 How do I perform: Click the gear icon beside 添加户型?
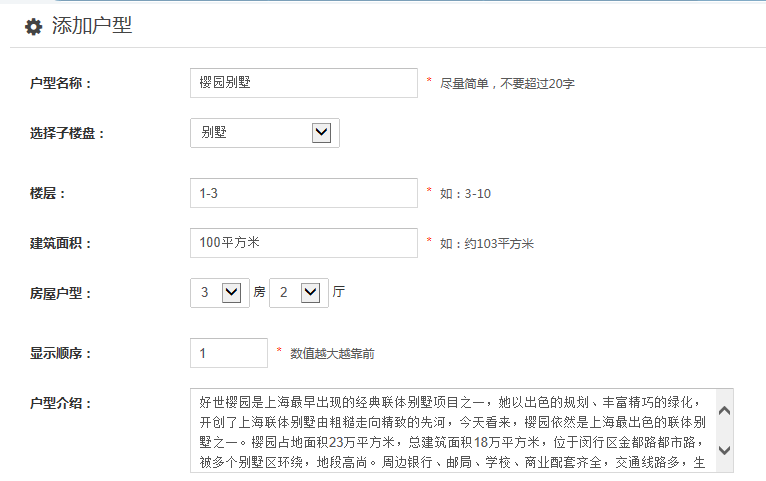tap(33, 27)
